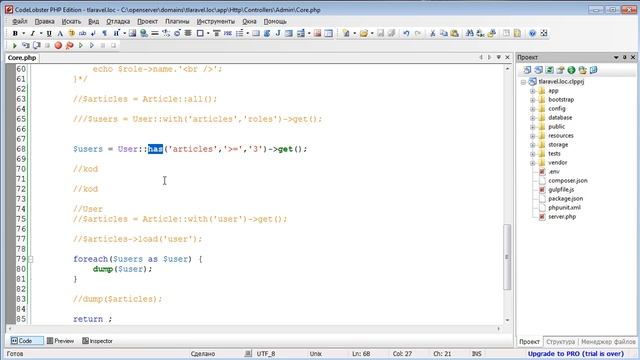Switch to the Менеджер файлов panel tab
This screenshot has height=360, width=640.
[608, 342]
